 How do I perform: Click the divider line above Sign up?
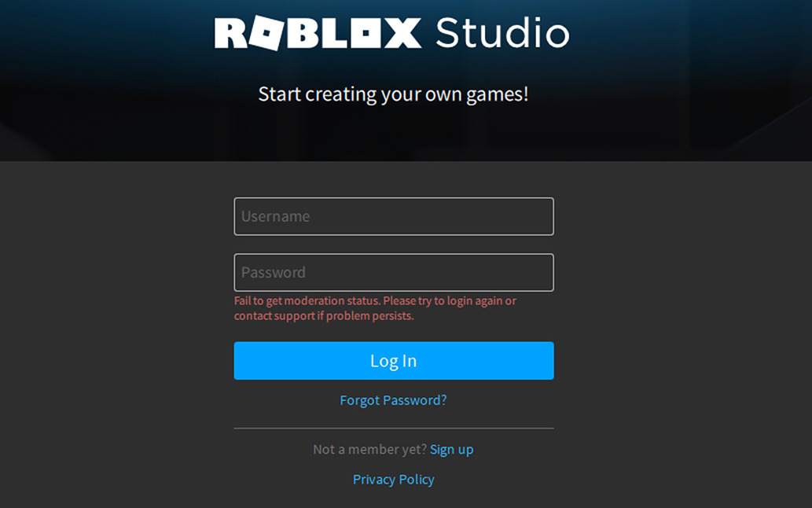(x=393, y=427)
